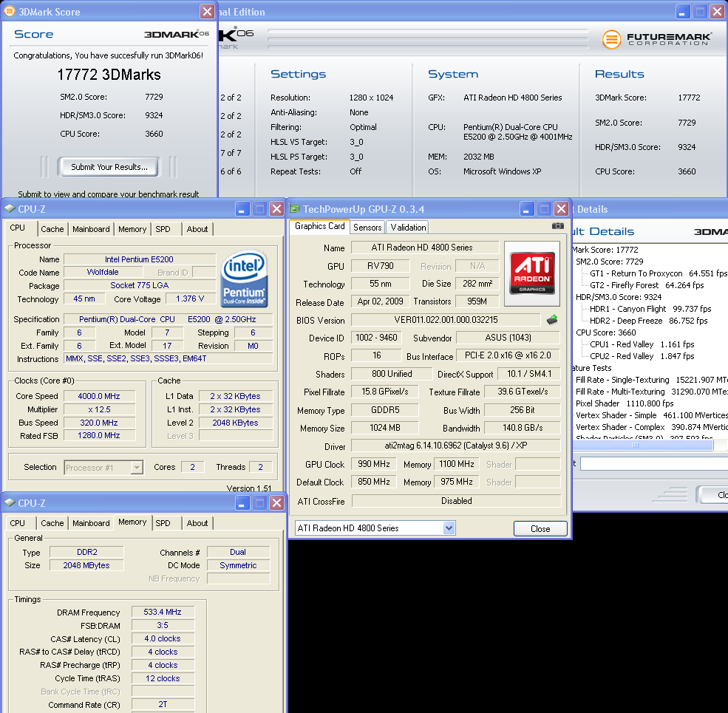Switch to the Sensors tab in GPU-Z
This screenshot has height=713, width=728.
pos(367,228)
